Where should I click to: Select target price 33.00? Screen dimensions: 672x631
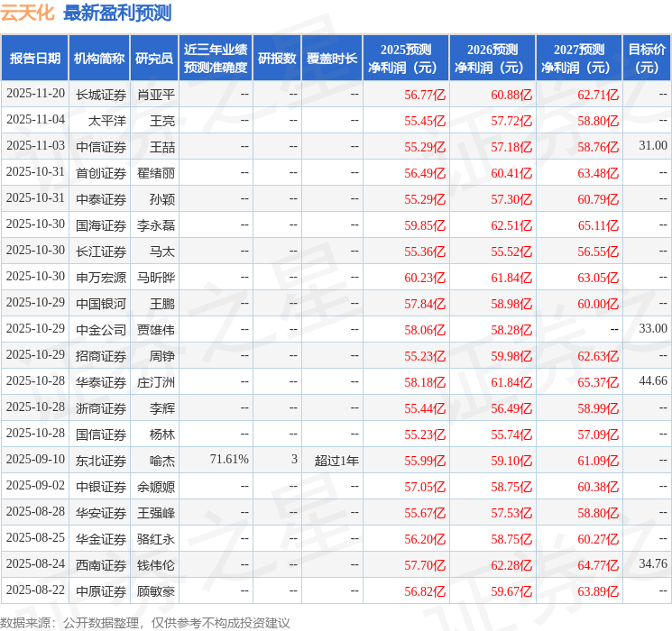tap(653, 328)
